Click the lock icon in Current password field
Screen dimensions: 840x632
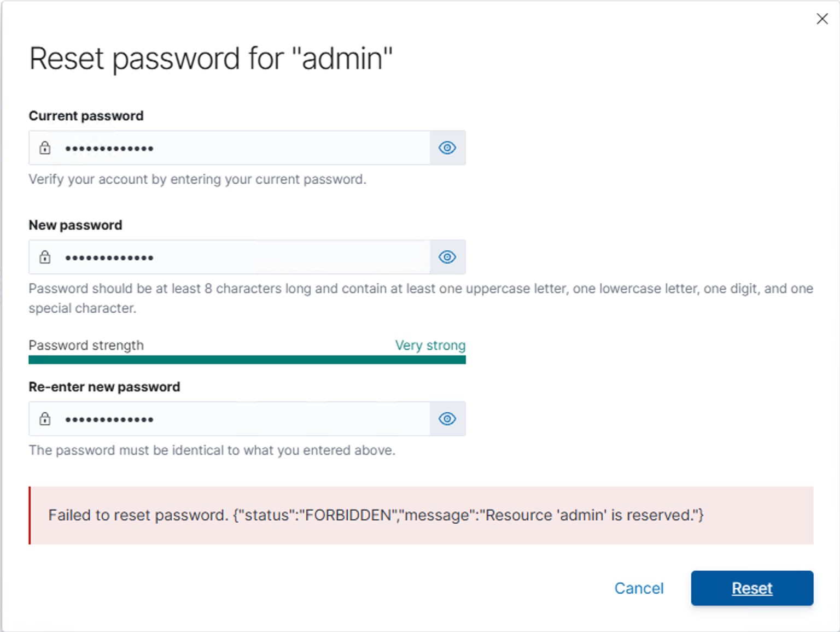tap(45, 148)
